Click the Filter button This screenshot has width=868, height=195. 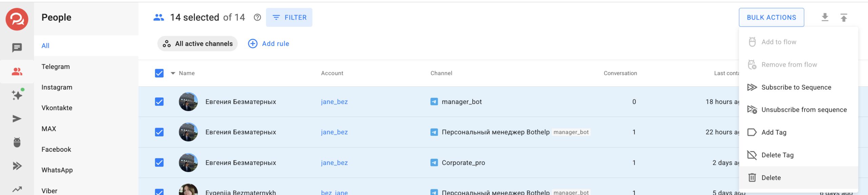coord(289,17)
